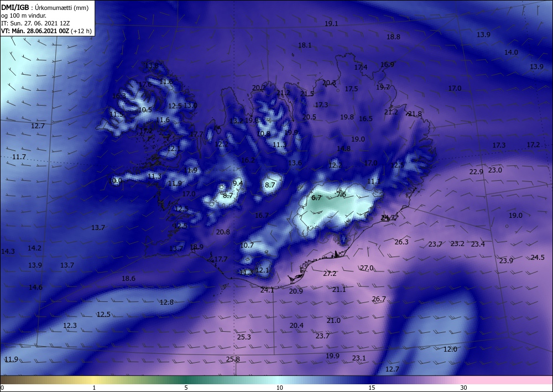Click the 10.7 value in south Iceland
This screenshot has height=392, width=553.
click(247, 245)
